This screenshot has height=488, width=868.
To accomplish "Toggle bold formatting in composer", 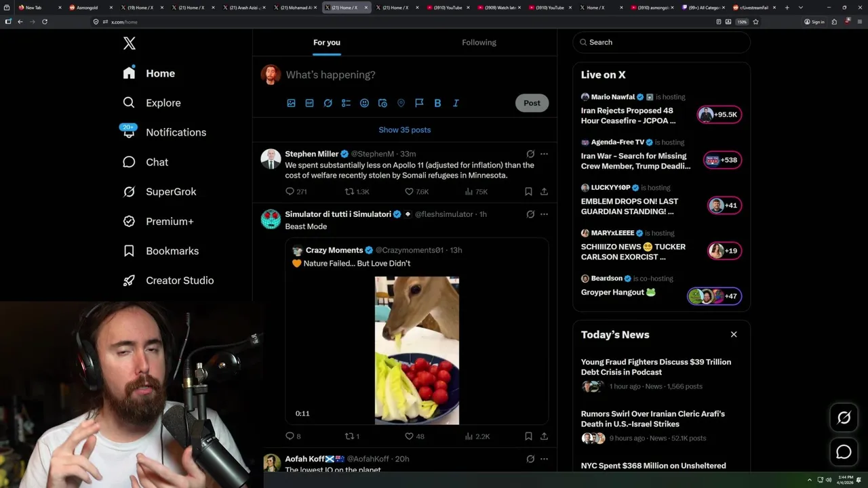I will click(x=437, y=103).
